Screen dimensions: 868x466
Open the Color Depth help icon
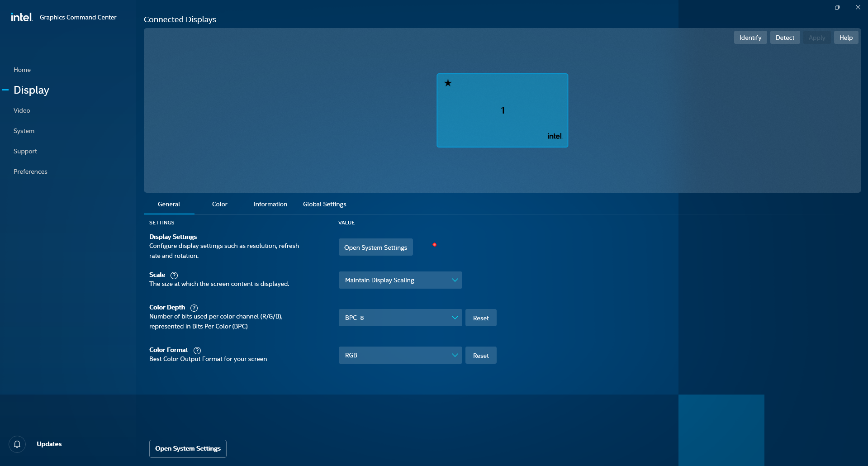click(x=194, y=308)
